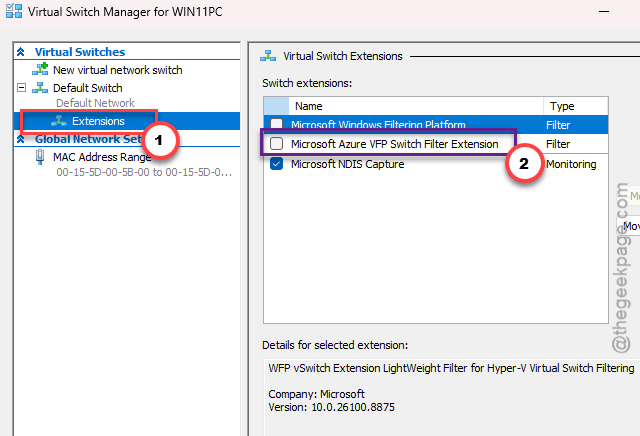640x436 pixels.
Task: Click the Virtual Switches section header
Action: [80, 52]
